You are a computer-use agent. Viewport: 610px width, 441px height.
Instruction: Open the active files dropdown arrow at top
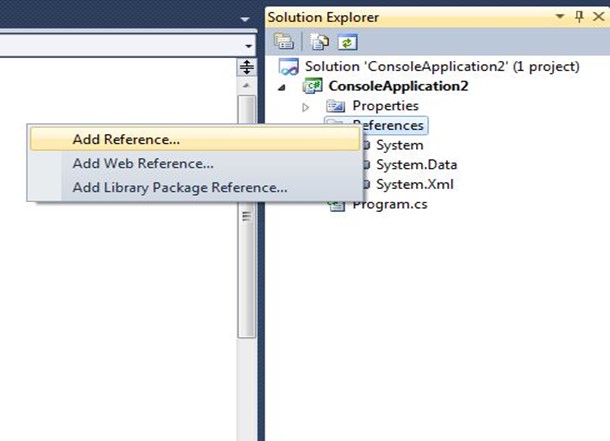[245, 19]
